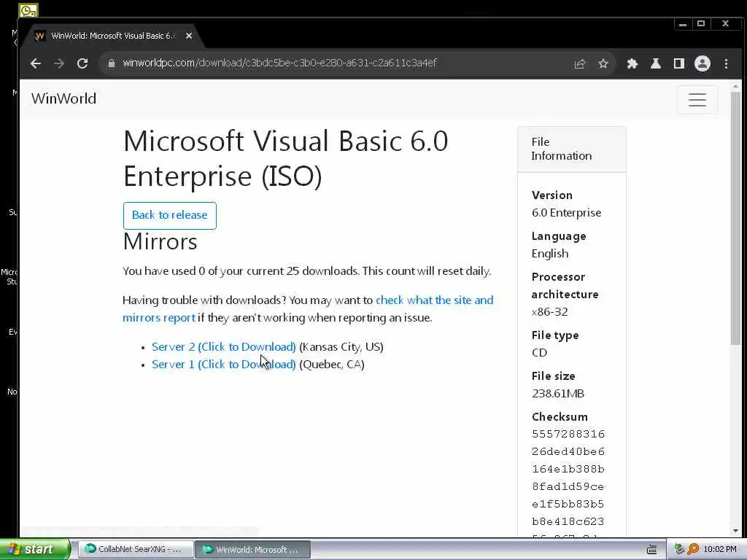
Task: Click the 238.61MB file size value
Action: click(x=558, y=393)
